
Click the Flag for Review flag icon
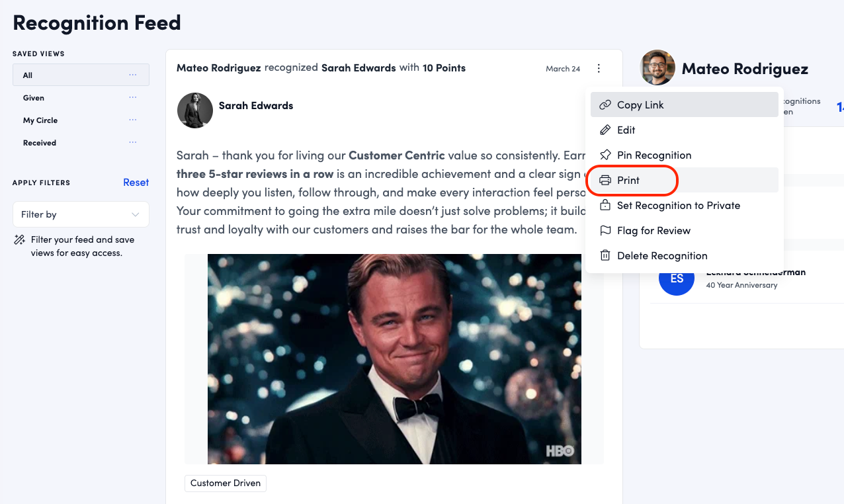point(605,231)
